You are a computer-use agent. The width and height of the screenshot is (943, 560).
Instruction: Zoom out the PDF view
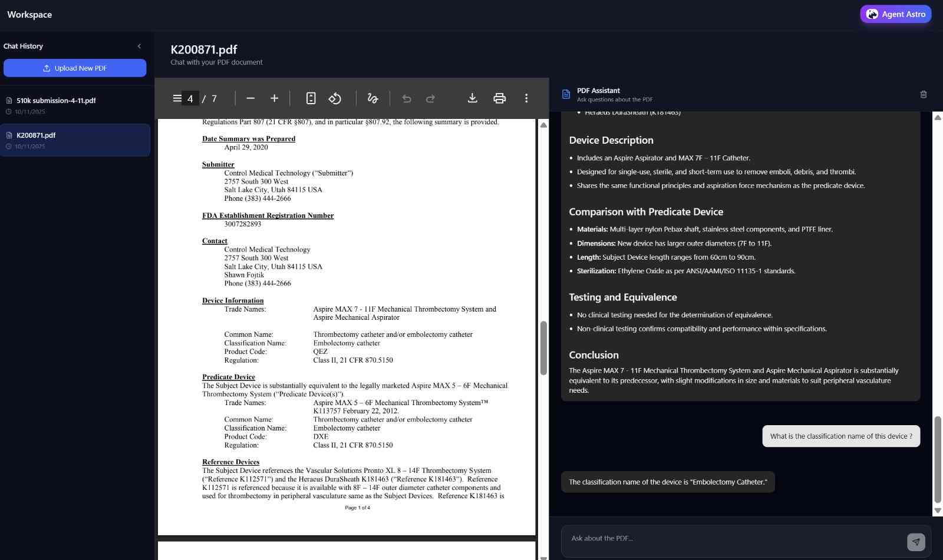tap(250, 98)
